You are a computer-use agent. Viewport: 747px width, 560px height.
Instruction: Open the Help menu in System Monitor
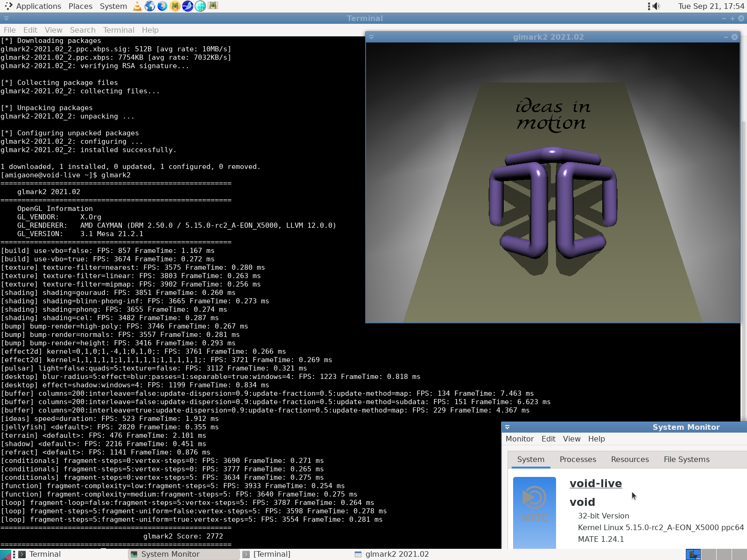pyautogui.click(x=597, y=439)
